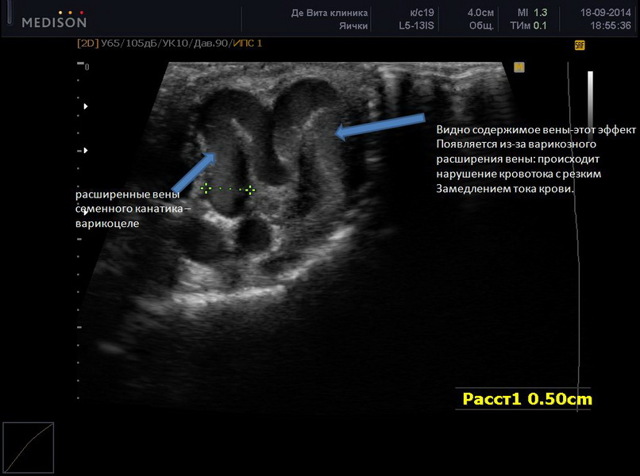Click the yellow Расст1 0.50cm measurement result

(528, 398)
